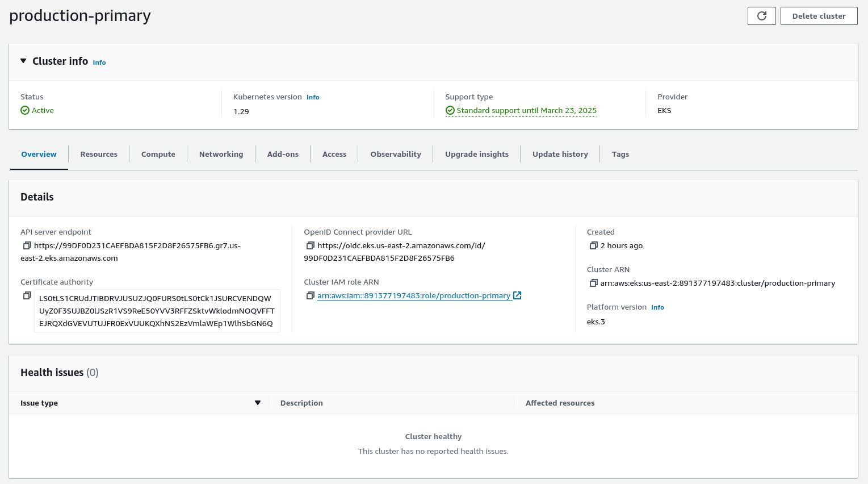Copy the OpenID Connect provider URL
This screenshot has height=484, width=868.
pos(311,245)
